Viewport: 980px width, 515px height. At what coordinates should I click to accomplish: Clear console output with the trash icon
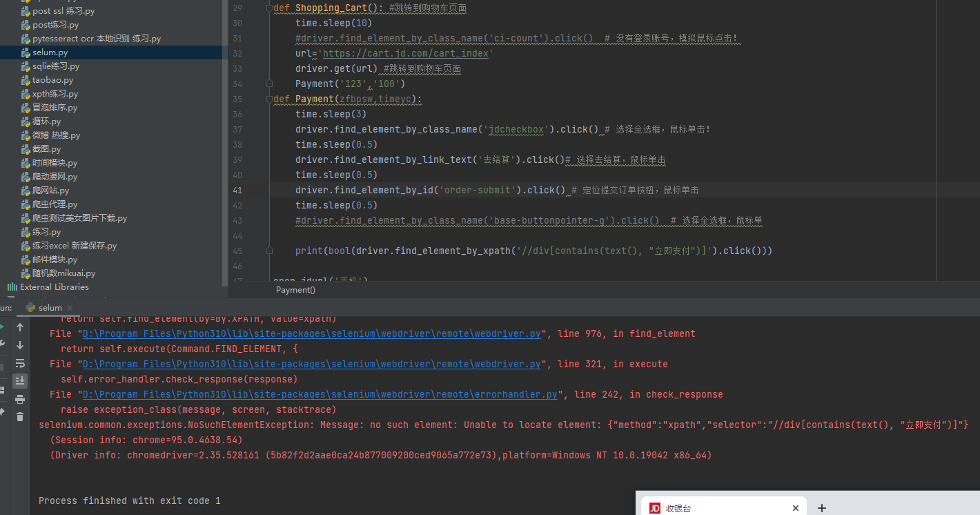[20, 416]
